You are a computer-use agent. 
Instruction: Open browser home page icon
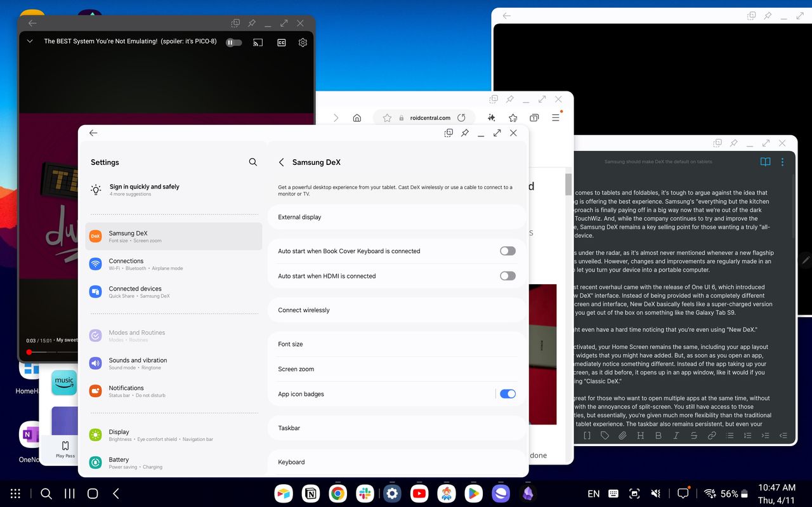coord(357,118)
